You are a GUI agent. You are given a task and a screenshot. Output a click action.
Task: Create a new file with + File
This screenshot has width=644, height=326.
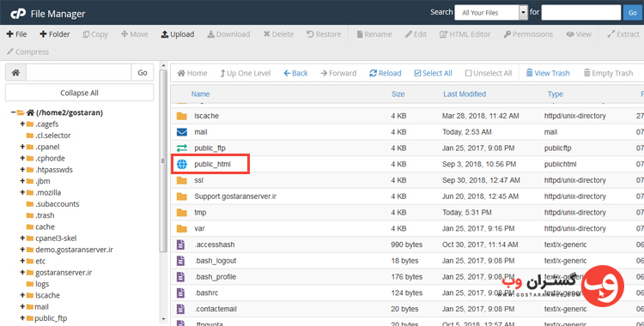(x=17, y=34)
